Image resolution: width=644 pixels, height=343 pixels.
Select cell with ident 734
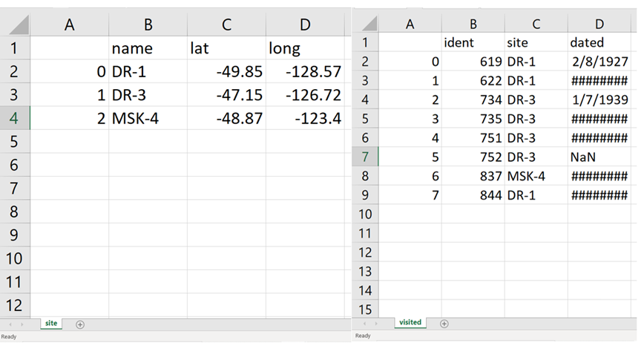point(473,99)
